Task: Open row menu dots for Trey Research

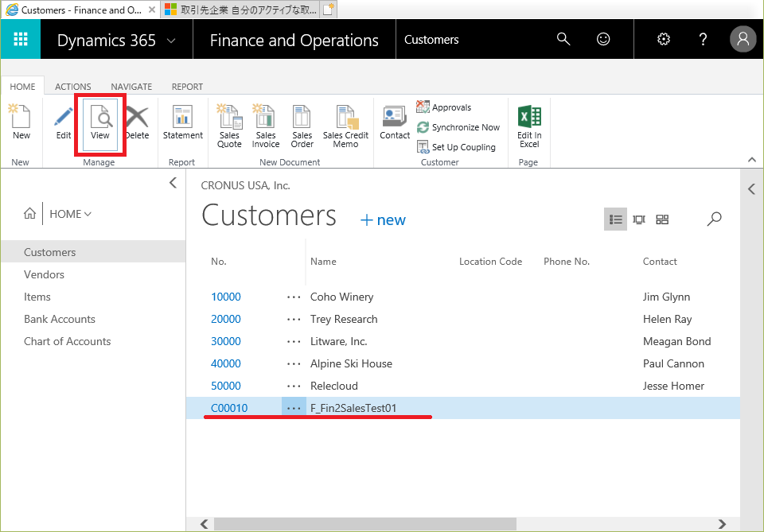Action: point(294,320)
